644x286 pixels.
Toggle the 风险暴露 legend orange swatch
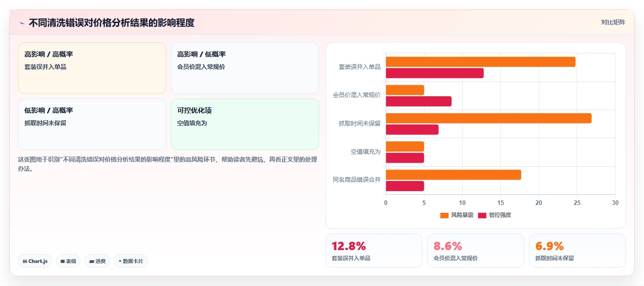444,215
